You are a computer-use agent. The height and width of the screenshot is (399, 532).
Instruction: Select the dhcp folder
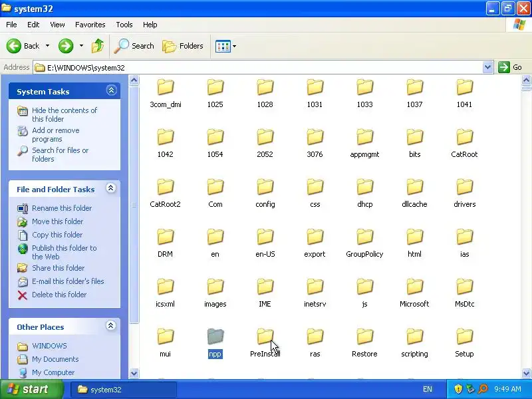[364, 194]
